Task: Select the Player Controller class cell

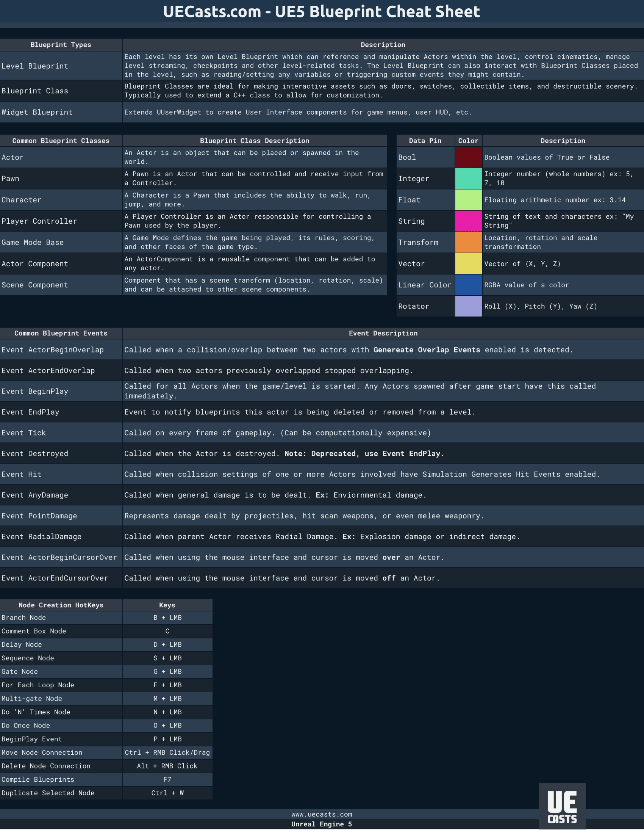Action: coord(61,221)
